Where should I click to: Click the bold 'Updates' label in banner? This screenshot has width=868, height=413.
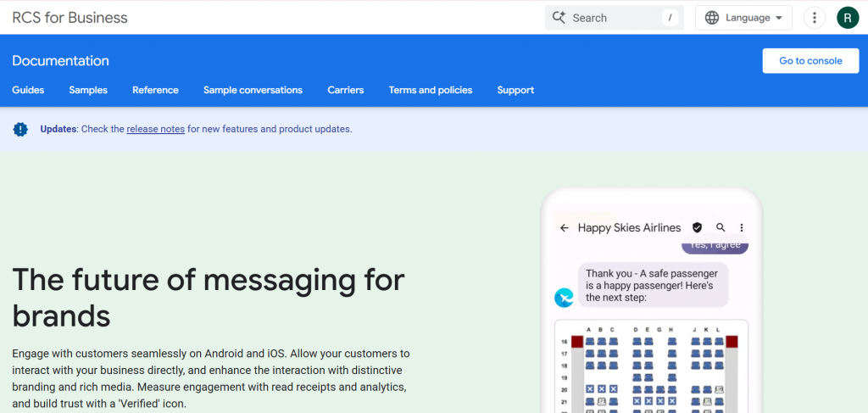[58, 129]
